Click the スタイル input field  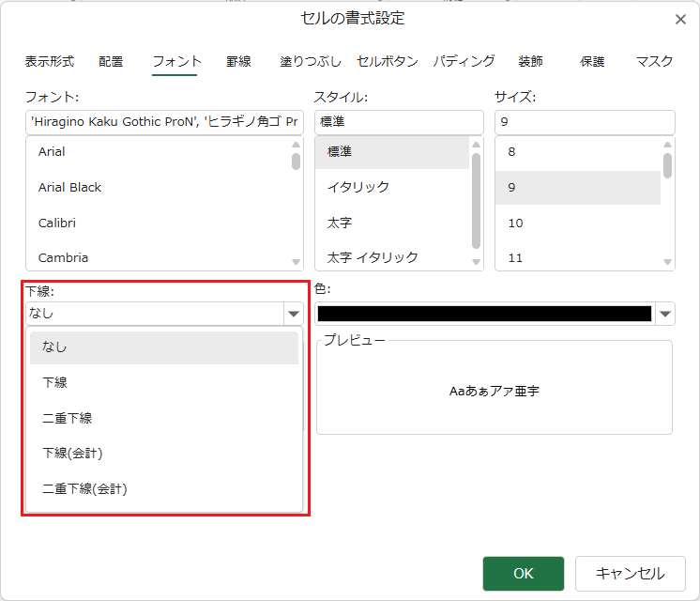tap(399, 122)
